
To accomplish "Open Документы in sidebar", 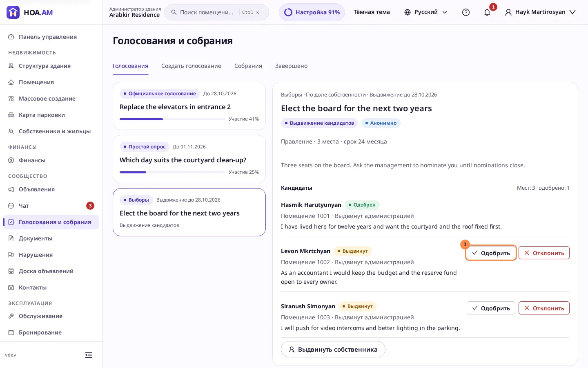I will (x=51, y=238).
